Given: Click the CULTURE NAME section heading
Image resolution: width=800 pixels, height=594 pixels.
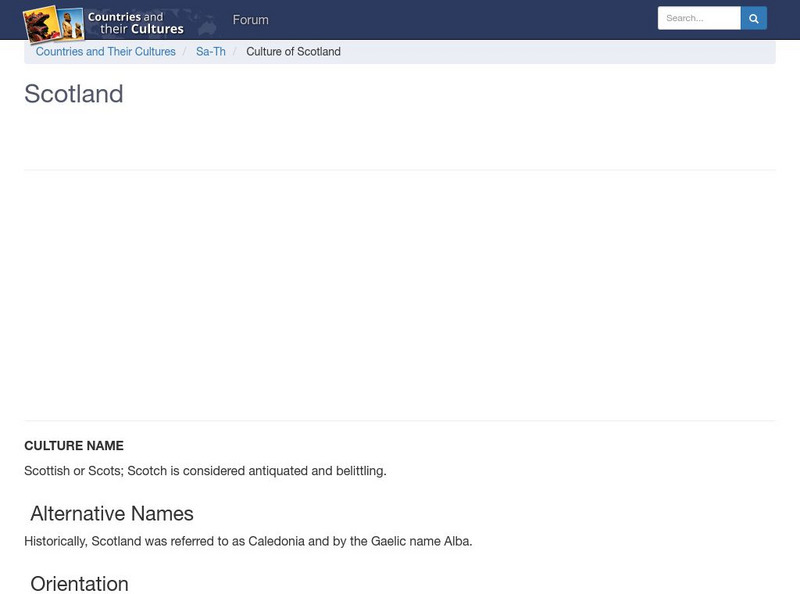Looking at the screenshot, I should [74, 446].
